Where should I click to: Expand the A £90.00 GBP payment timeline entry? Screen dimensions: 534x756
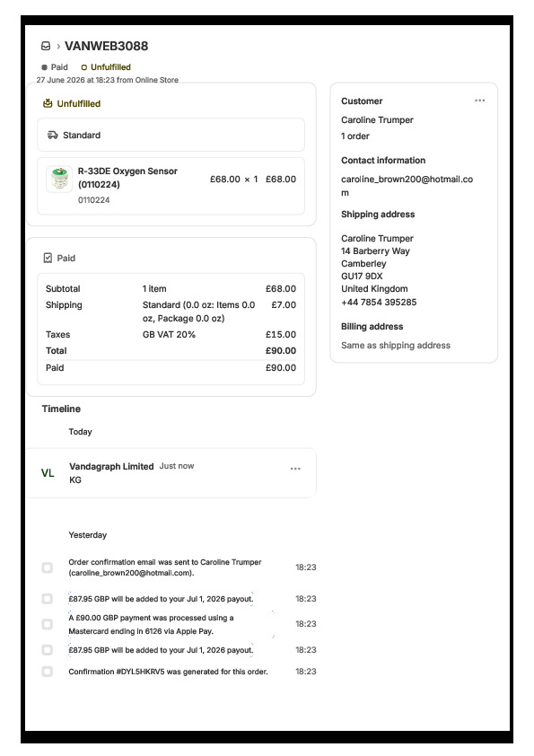[x=151, y=624]
